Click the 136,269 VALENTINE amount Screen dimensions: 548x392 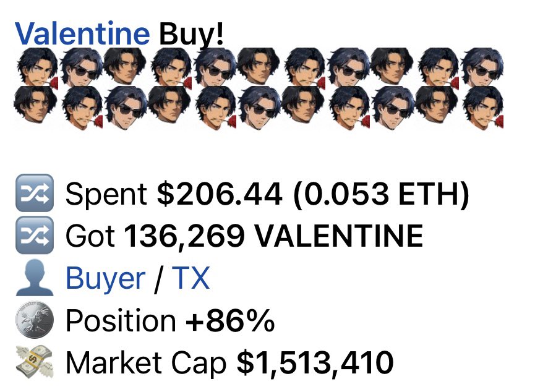click(x=273, y=236)
